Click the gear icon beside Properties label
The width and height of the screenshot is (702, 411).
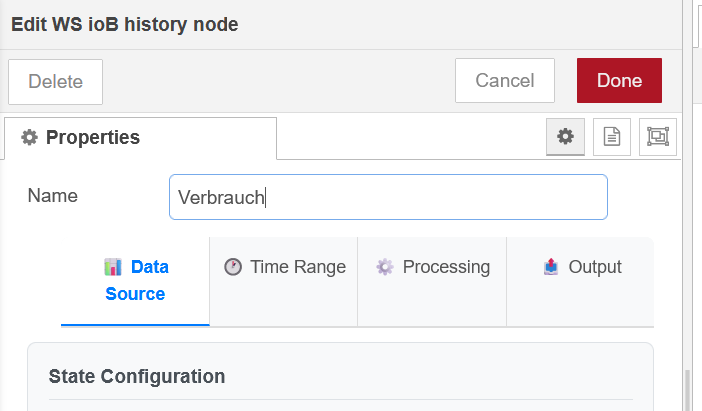pos(29,138)
